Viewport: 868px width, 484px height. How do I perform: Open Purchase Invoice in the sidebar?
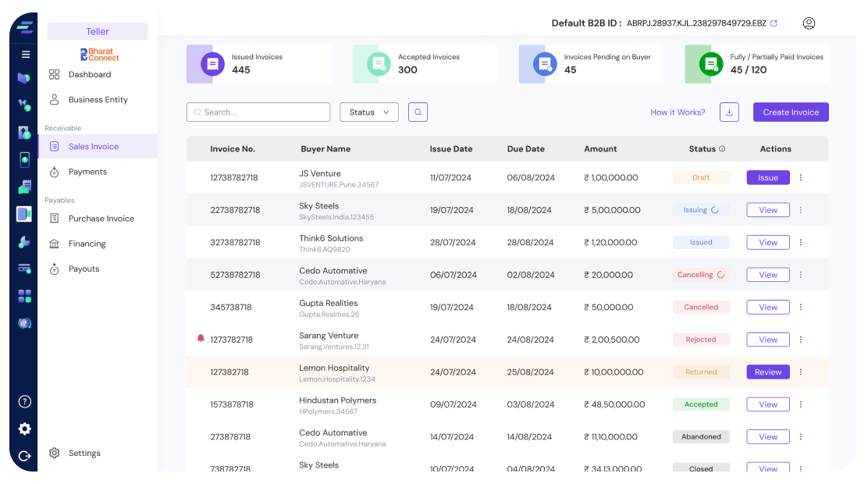coord(101,219)
